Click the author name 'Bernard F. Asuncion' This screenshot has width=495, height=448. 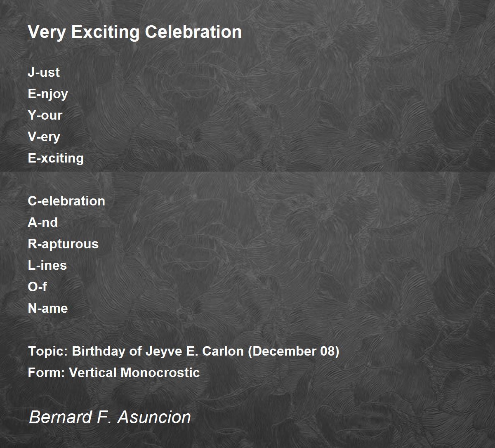[110, 417]
